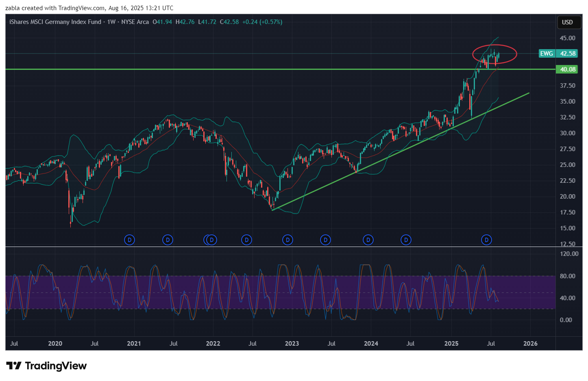Open the dividend marker at start of 2023
This screenshot has height=381, width=588.
coord(287,240)
